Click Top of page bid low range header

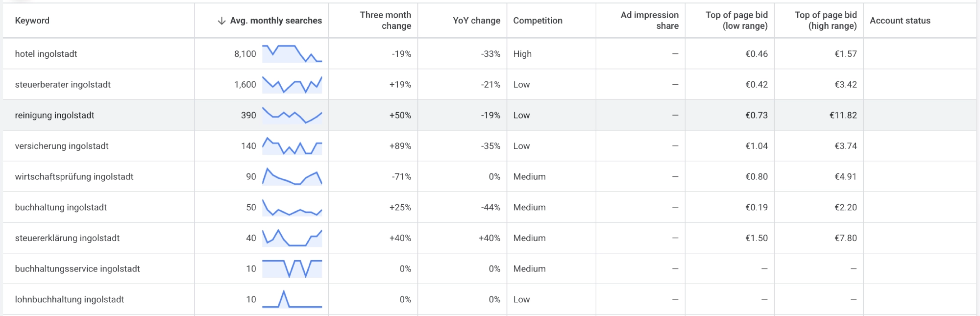point(736,21)
